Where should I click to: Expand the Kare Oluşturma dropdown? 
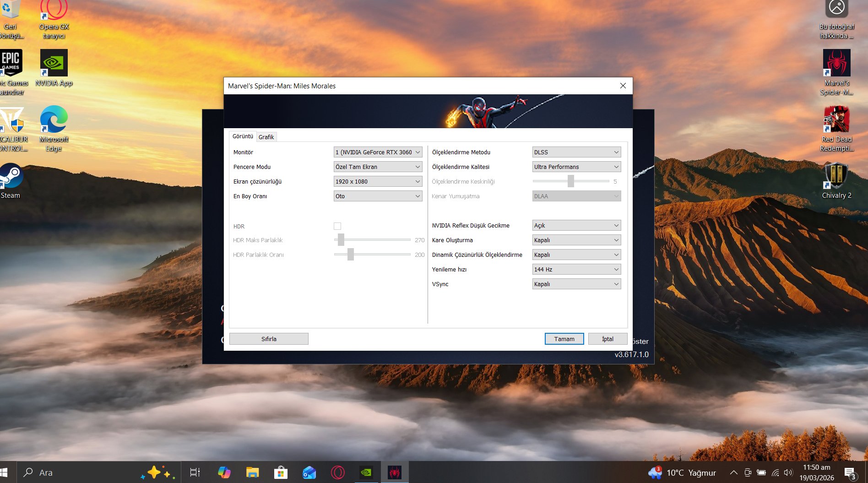(x=576, y=240)
